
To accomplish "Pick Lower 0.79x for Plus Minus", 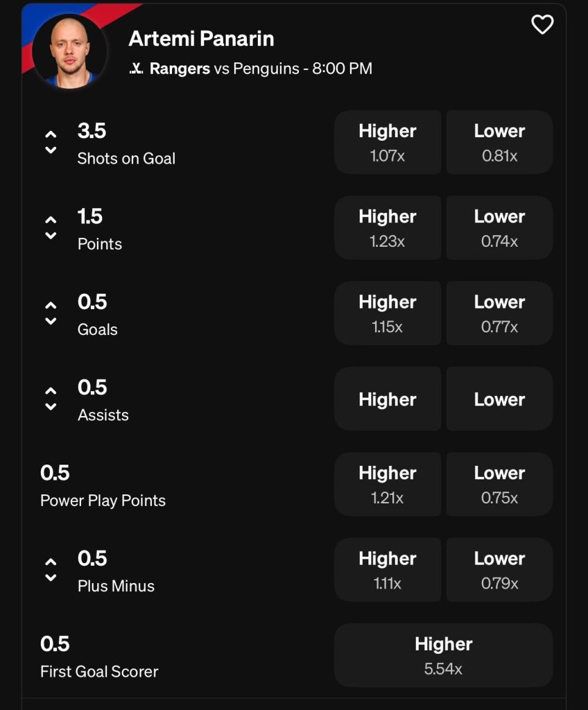I will 499,569.
